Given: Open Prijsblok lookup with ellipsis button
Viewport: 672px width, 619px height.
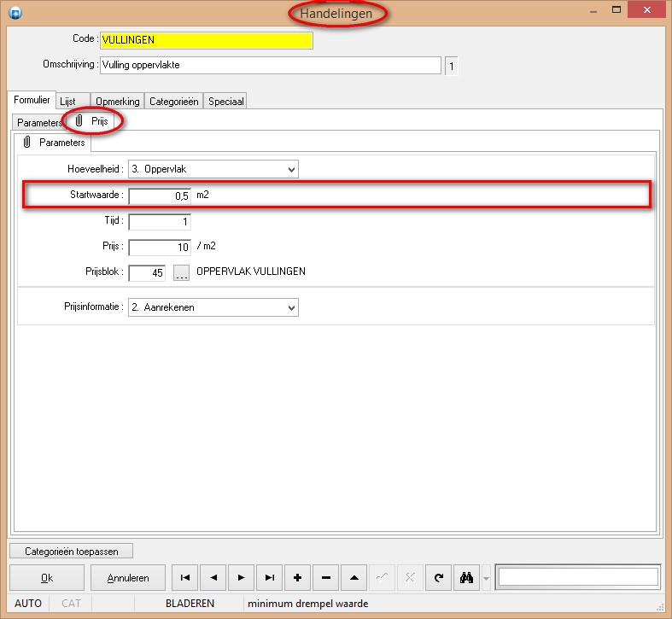Looking at the screenshot, I should click(181, 272).
